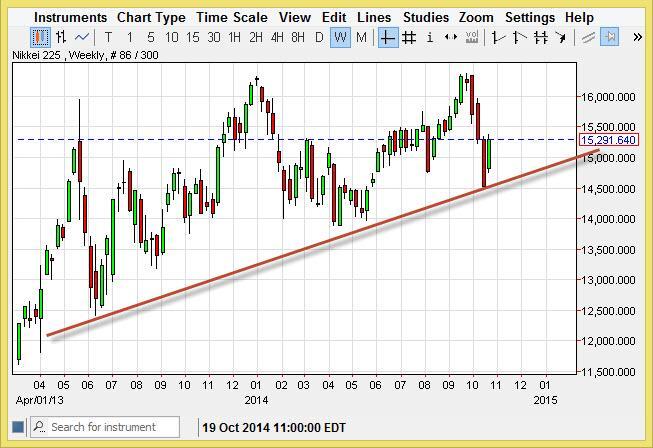Open the Studies menu
Viewport: 653px width, 448px height.
click(425, 17)
